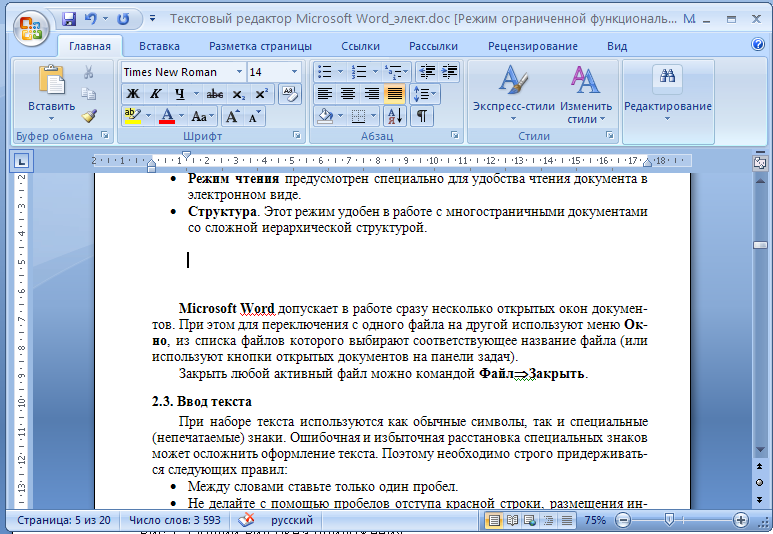Screen dimensions: 773x534
Task: Toggle underline Ч formatting
Action: point(179,94)
